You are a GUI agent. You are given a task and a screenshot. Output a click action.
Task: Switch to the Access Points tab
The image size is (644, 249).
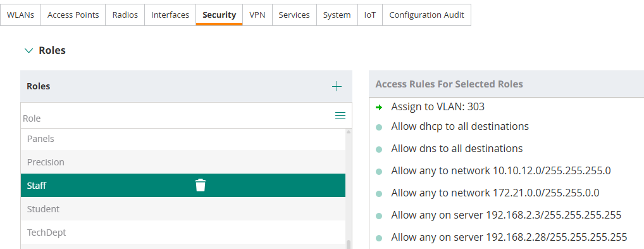pos(73,15)
